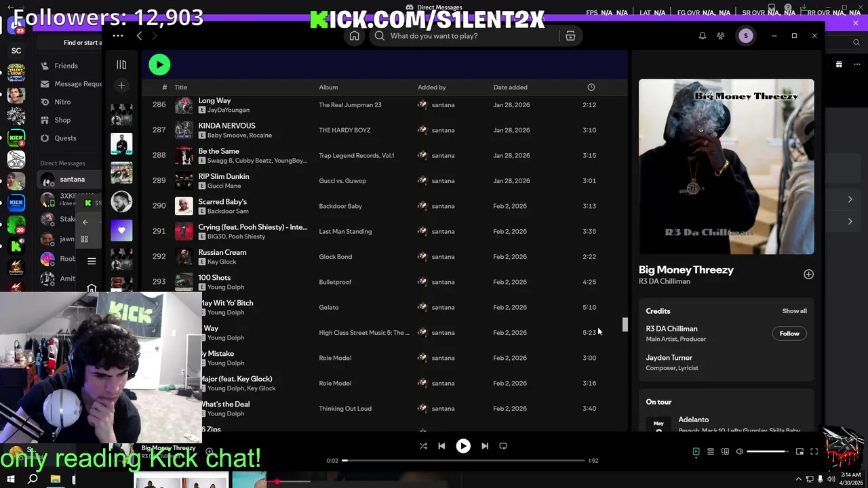Click the Scarred Baby's album thumbnail
The image size is (868, 488).
[x=184, y=206]
